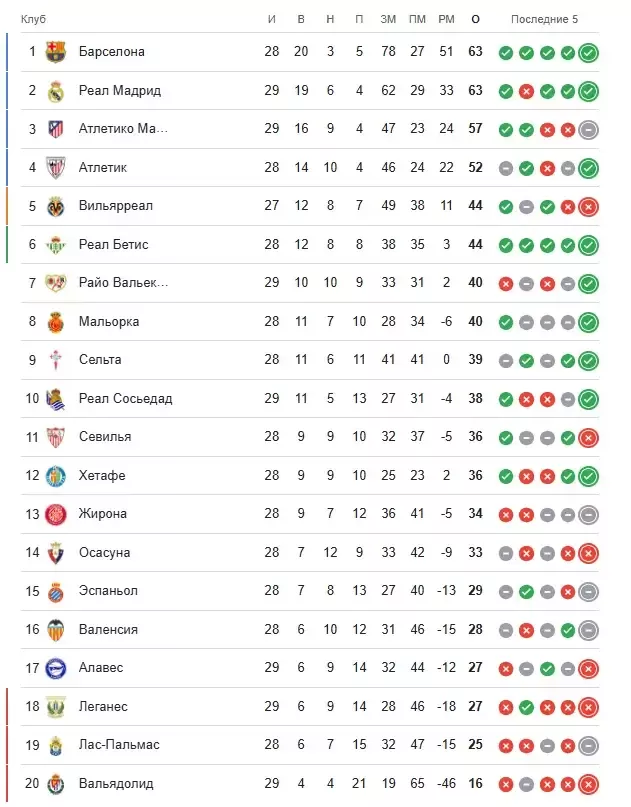Select Real Madrid's red loss indicator

[526, 92]
